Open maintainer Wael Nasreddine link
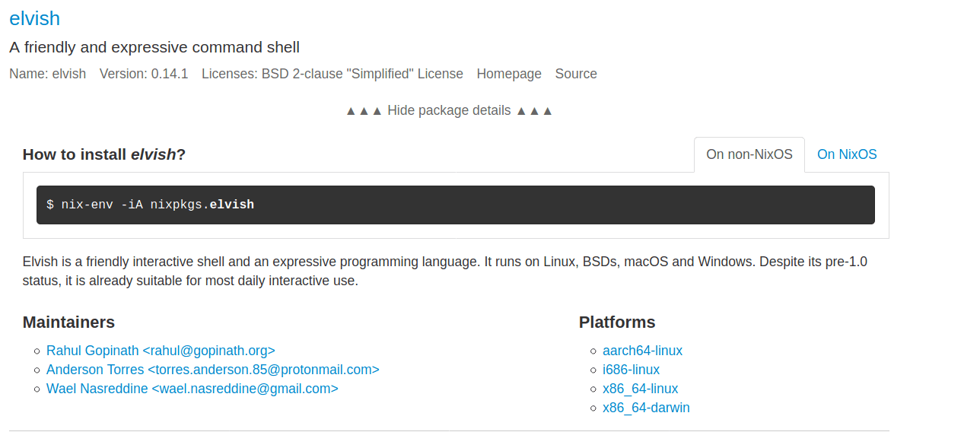This screenshot has width=980, height=432. click(192, 389)
